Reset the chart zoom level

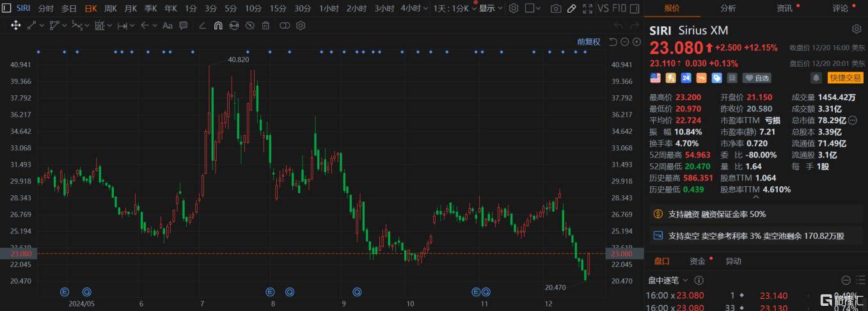point(612,42)
